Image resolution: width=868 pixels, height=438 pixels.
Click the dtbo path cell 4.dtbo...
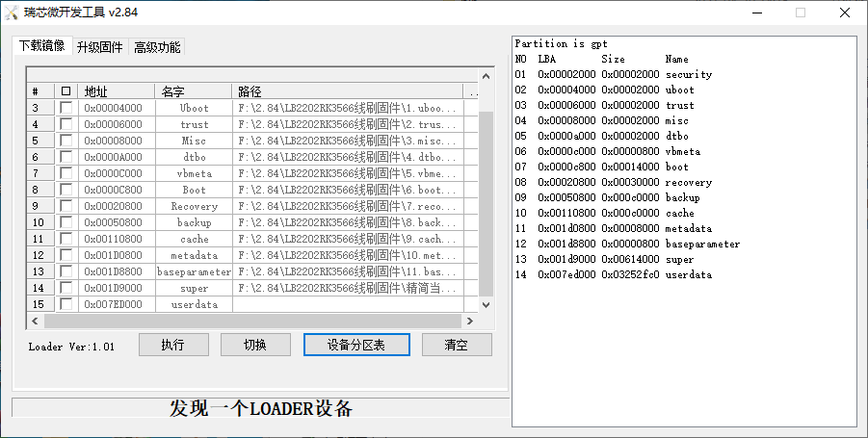[347, 157]
